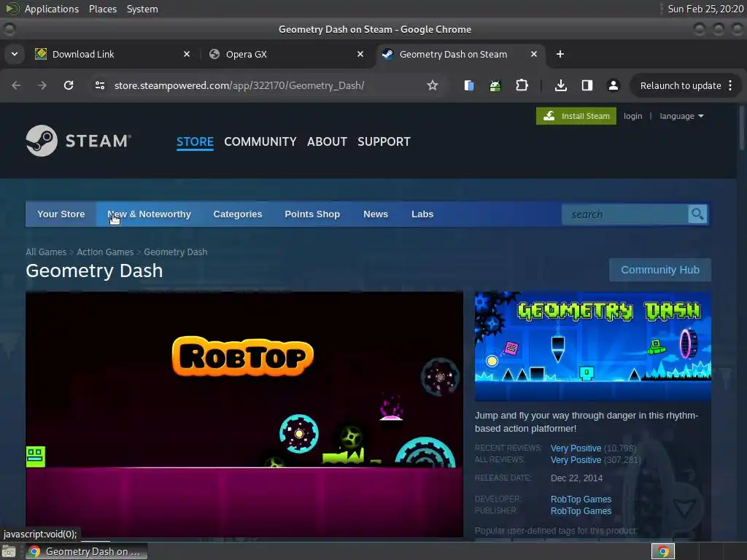Click Relaunch to update button
This screenshot has height=560, width=747.
[x=681, y=86]
